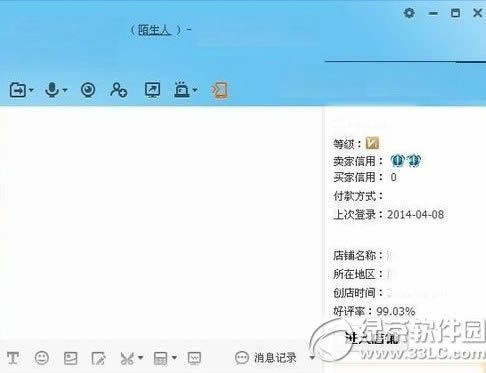The image size is (486, 373).
Task: Click the alarm report icon
Action: pyautogui.click(x=182, y=90)
